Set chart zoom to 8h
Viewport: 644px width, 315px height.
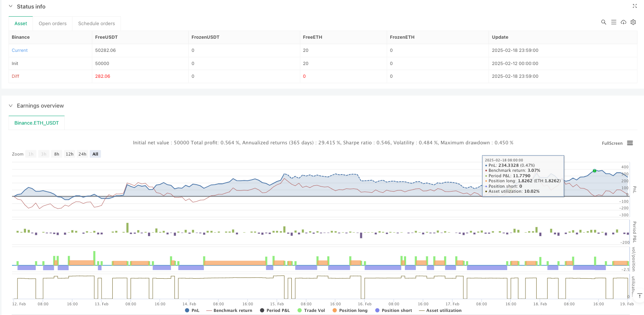click(x=57, y=154)
